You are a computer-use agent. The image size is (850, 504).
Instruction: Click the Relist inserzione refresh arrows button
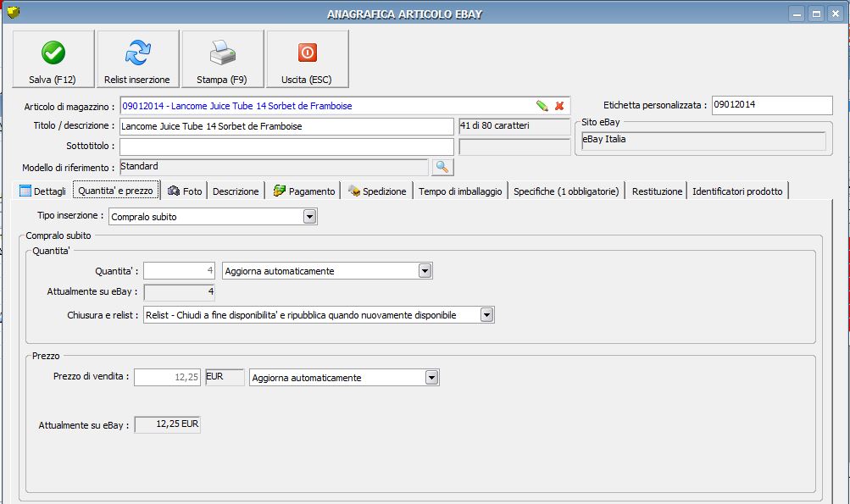click(x=137, y=58)
